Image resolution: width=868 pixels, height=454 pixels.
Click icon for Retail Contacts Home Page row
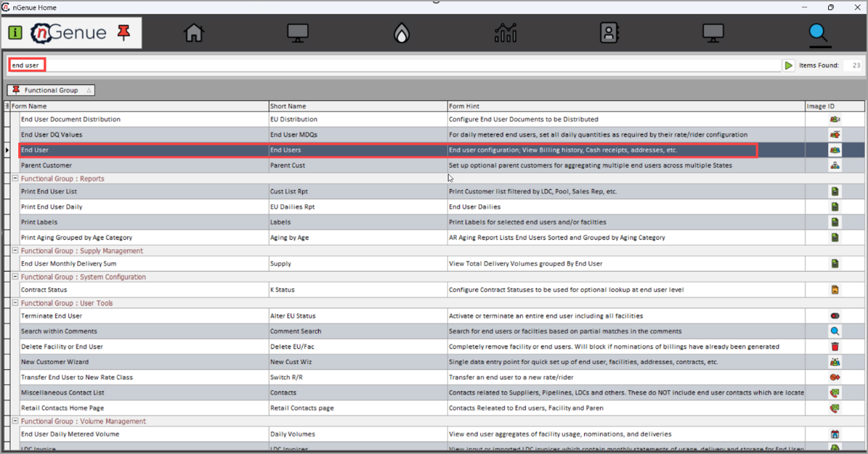(835, 408)
